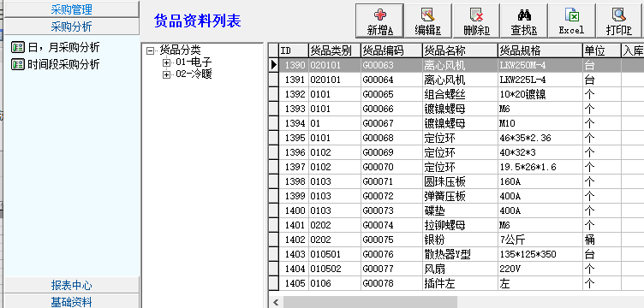Click the 19.5*26*1.6 specification cell
The width and height of the screenshot is (644, 308).
click(540, 167)
